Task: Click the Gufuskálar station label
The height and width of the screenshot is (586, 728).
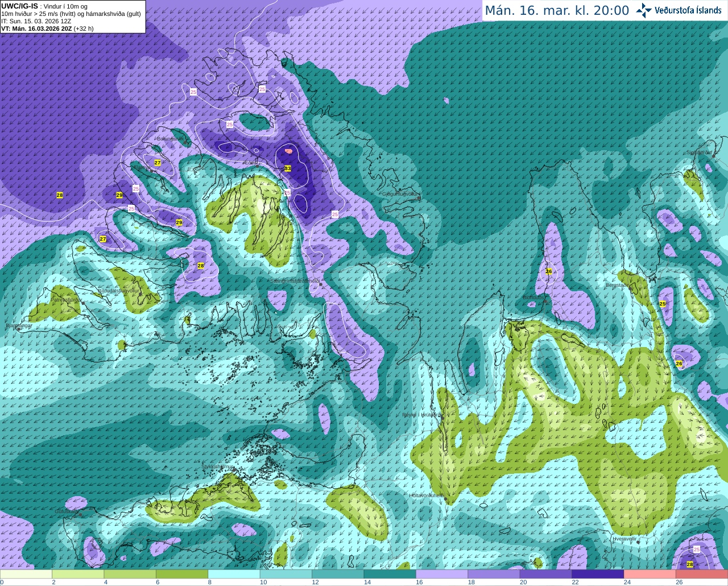Action: (x=66, y=511)
